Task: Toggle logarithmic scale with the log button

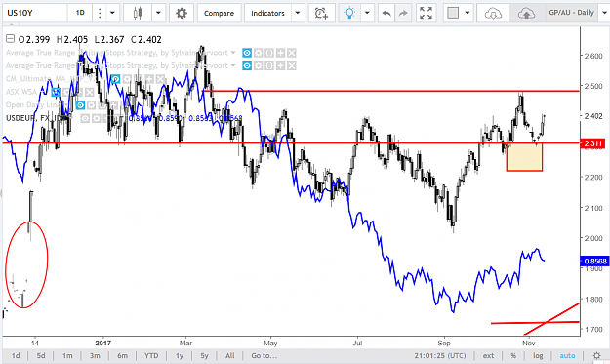Action: click(x=538, y=355)
